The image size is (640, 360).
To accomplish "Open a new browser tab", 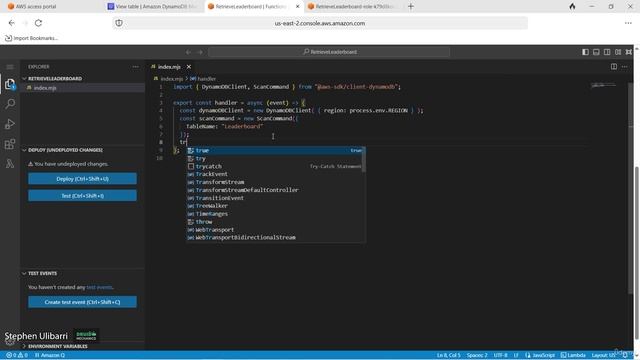I will click(x=411, y=7).
